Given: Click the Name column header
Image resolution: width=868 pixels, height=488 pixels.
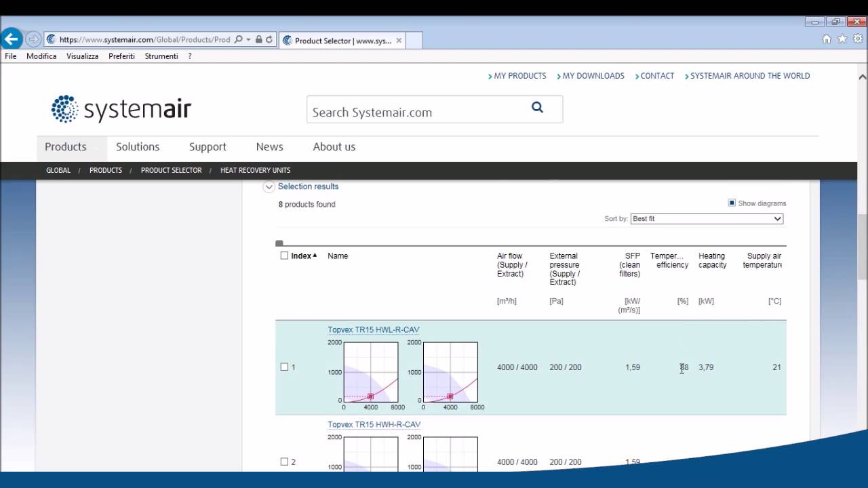Looking at the screenshot, I should click(338, 256).
